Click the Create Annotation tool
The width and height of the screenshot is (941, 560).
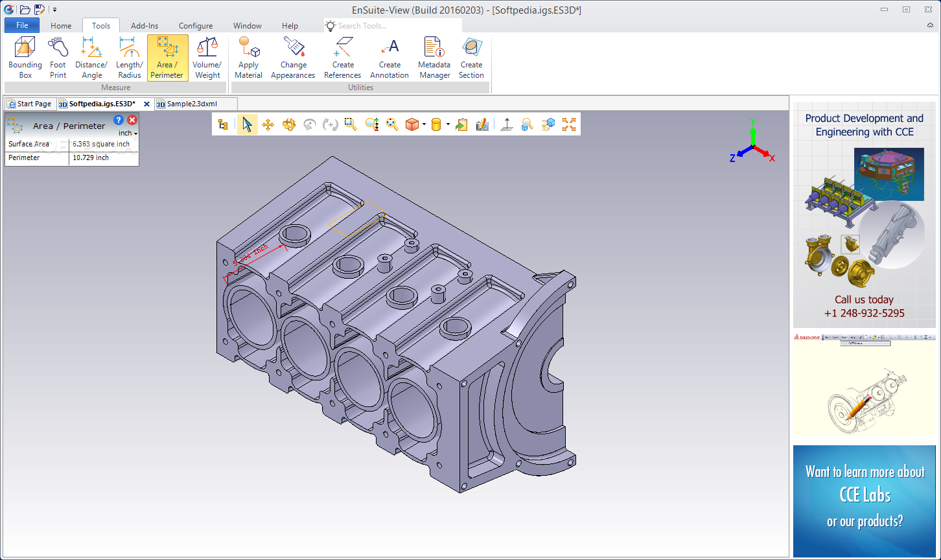(x=389, y=58)
